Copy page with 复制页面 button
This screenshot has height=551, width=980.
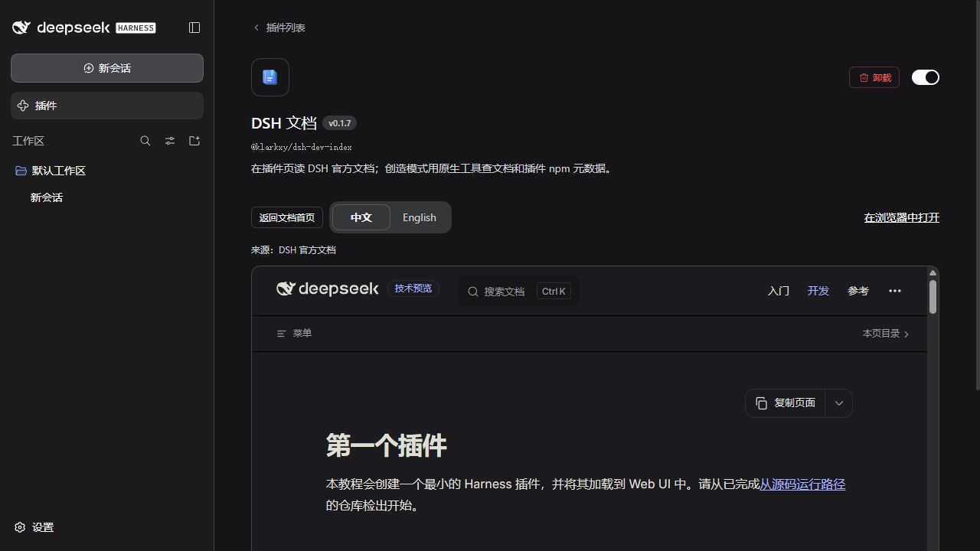[x=786, y=403]
